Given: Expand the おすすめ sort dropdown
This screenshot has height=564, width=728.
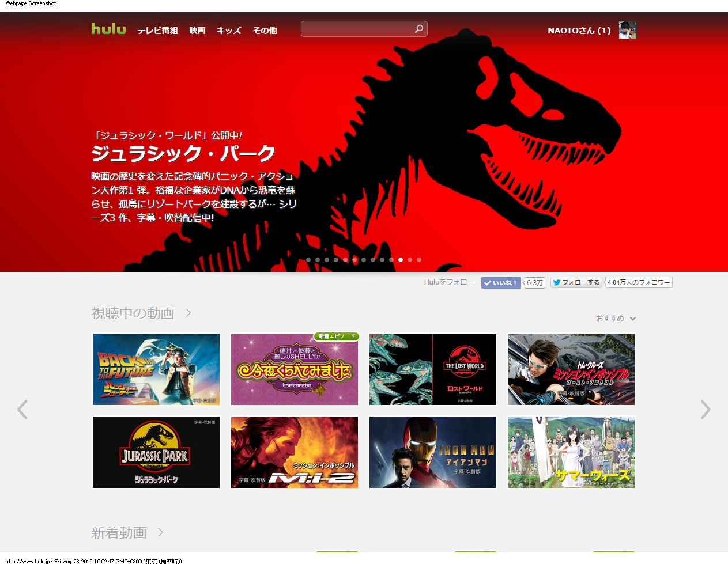Looking at the screenshot, I should tap(616, 319).
